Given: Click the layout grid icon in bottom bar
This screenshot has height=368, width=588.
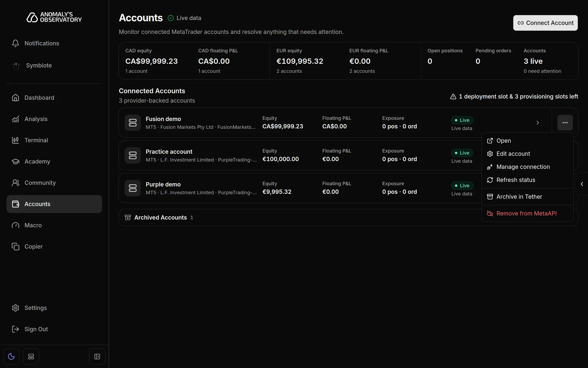Looking at the screenshot, I should point(31,356).
